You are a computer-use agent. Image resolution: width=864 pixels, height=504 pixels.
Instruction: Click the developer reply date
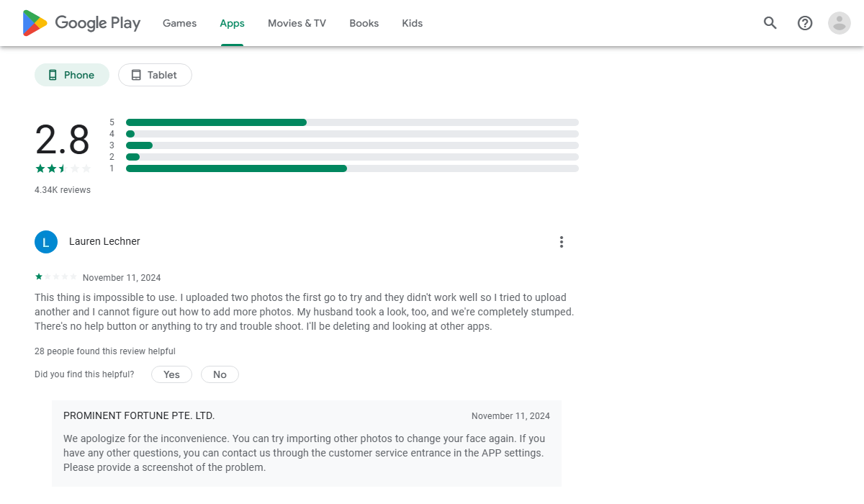tap(510, 416)
